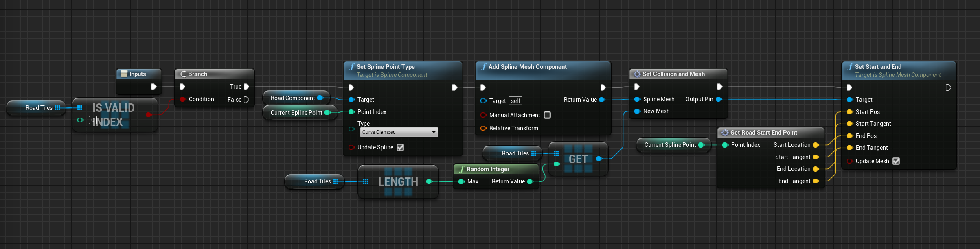This screenshot has height=249, width=980.
Task: Click the Target input pin on Set Start and End
Action: [850, 100]
